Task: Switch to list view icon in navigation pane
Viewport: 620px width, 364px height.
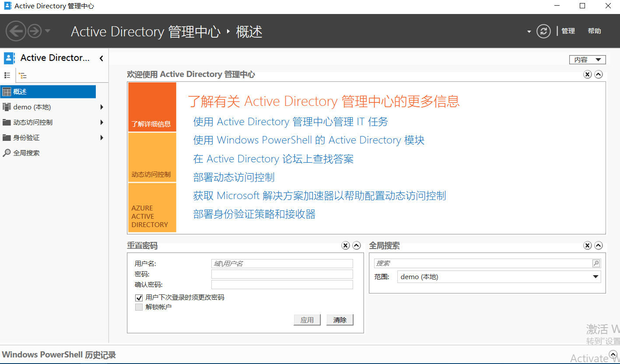Action: 7,75
